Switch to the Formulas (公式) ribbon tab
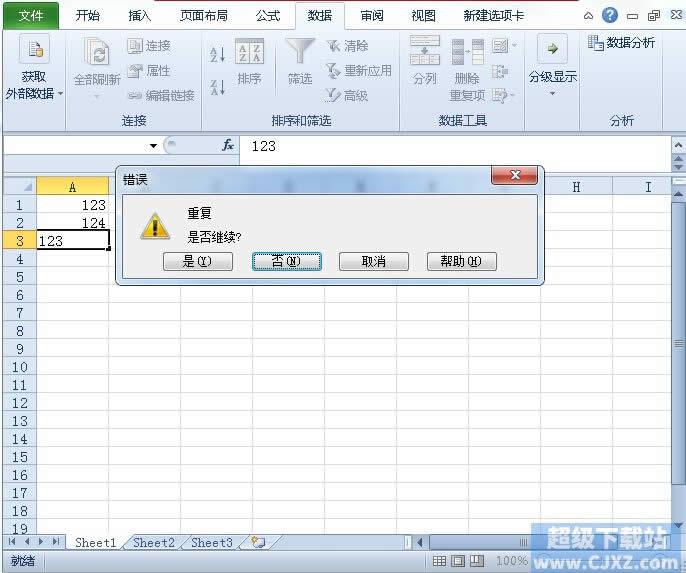 click(267, 16)
